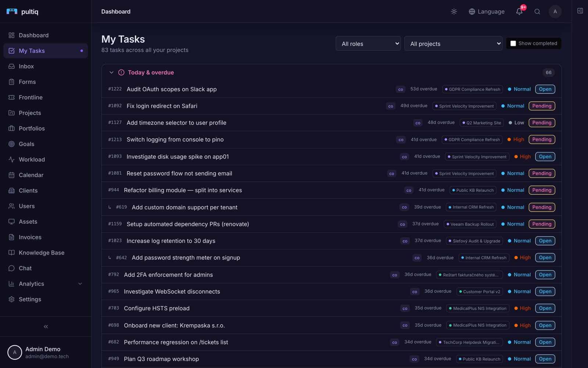Click the Forms clipboard icon
This screenshot has height=368, width=588.
(x=11, y=82)
